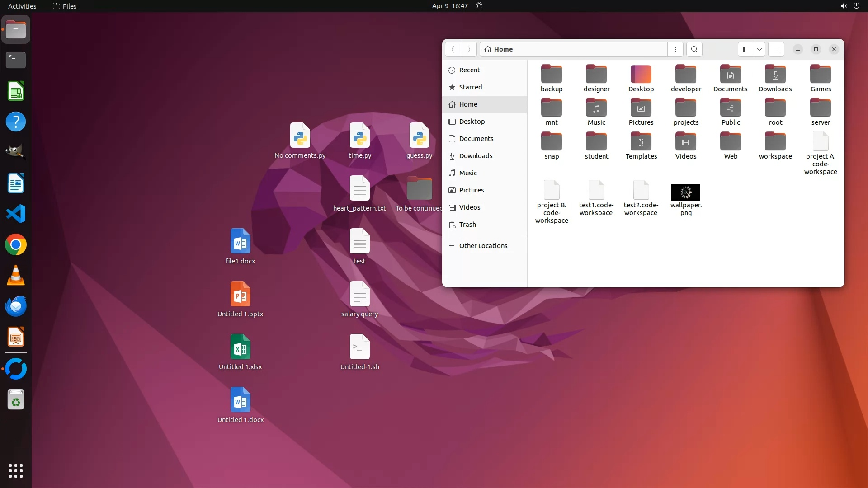The image size is (868, 488).
Task: Click the search icon in Files toolbar
Action: (694, 49)
